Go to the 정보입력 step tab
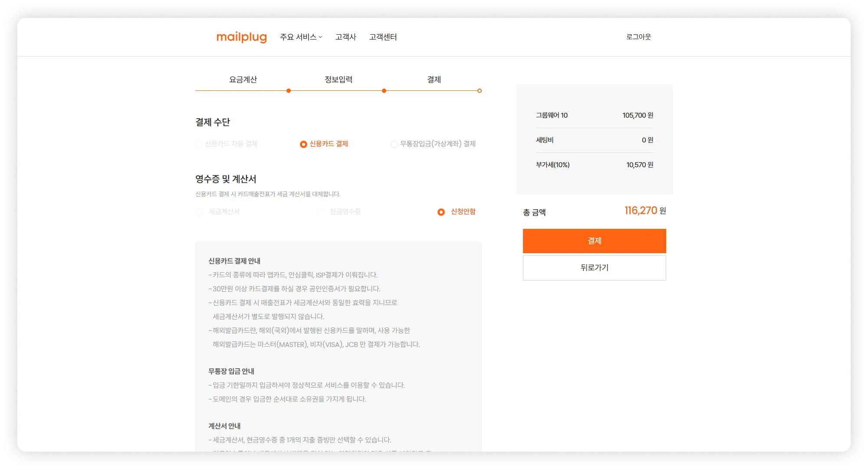 click(x=339, y=79)
